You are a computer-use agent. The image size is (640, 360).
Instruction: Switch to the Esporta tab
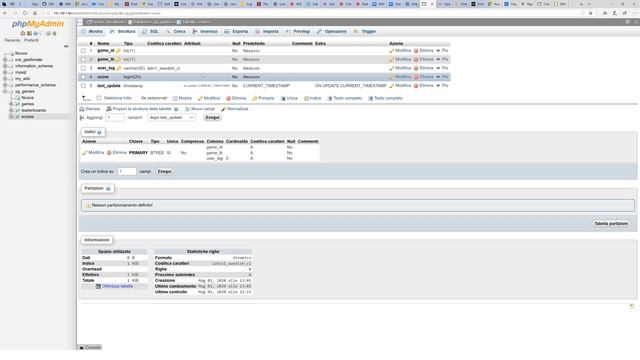click(236, 31)
